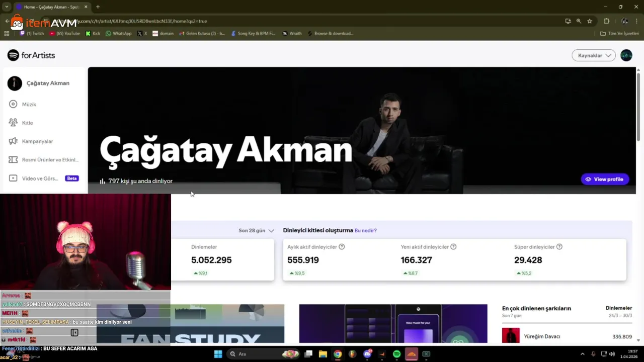Open the Fan Study card thumbnail
The width and height of the screenshot is (644, 362).
190,323
